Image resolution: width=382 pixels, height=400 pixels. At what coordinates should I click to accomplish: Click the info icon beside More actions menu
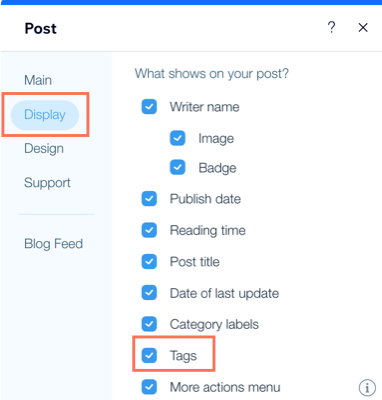[x=367, y=388]
